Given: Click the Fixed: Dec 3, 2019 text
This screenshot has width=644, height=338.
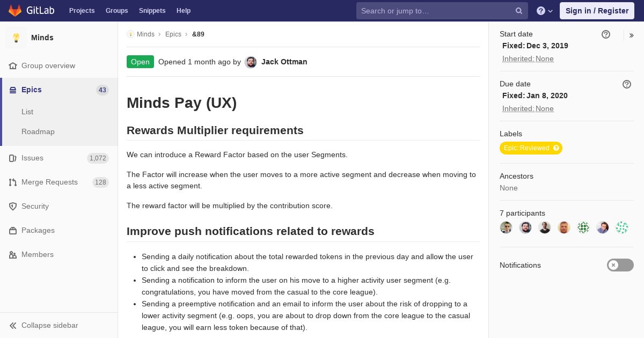Looking at the screenshot, I should pos(535,46).
